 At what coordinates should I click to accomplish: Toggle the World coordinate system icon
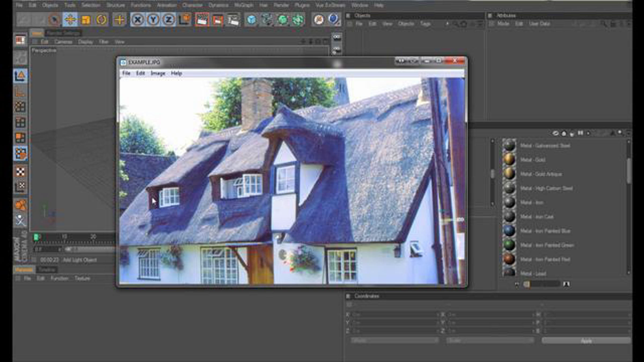point(185,20)
